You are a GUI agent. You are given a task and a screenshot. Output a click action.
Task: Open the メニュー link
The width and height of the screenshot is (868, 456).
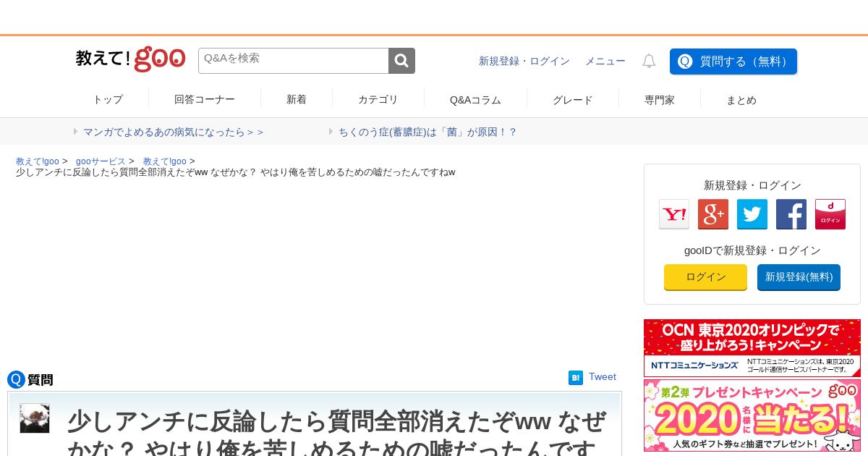point(605,62)
